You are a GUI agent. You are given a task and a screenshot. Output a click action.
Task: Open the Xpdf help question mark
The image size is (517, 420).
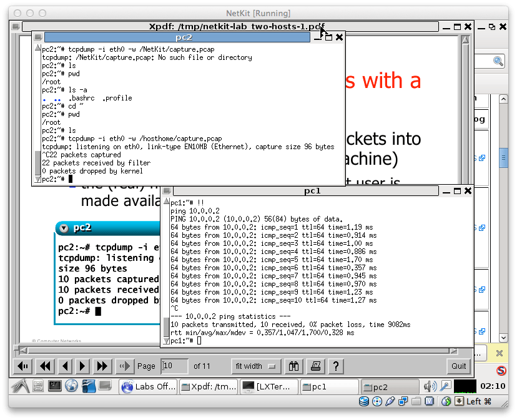pos(336,366)
